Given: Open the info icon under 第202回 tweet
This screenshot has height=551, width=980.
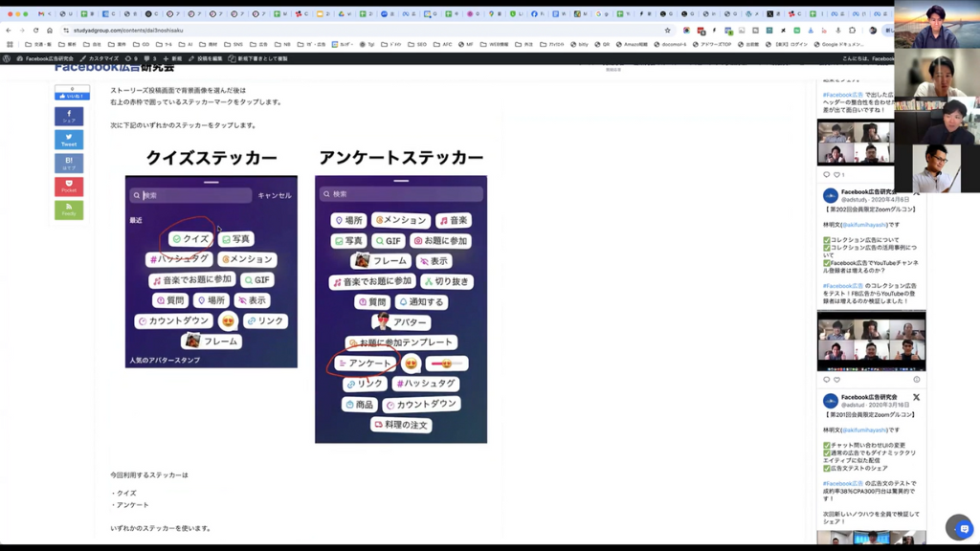Looking at the screenshot, I should (916, 379).
